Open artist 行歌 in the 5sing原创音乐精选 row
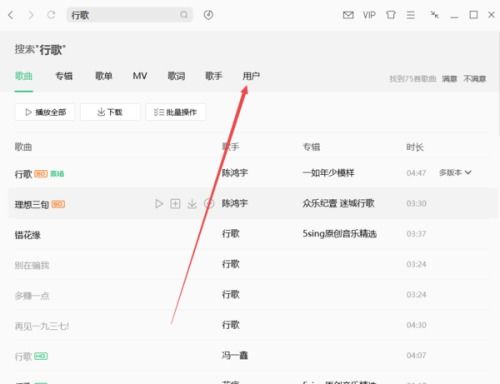Viewport: 500px width, 384px height. tap(231, 233)
